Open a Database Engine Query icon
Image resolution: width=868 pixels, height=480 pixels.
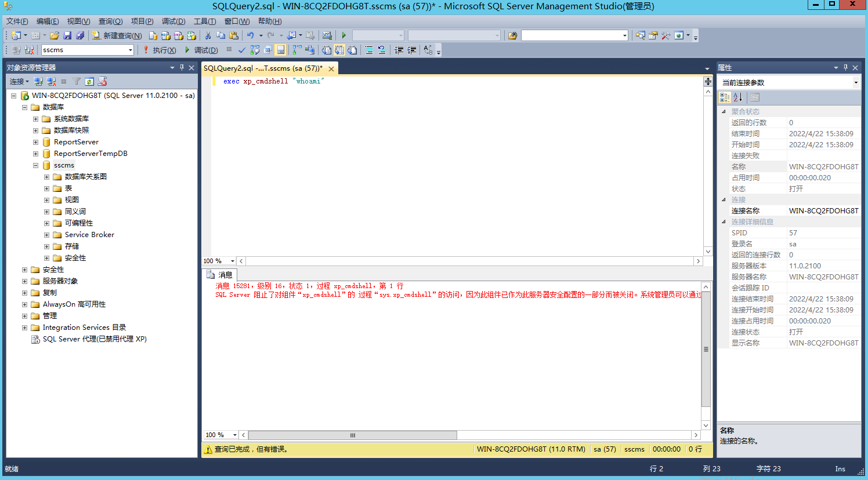click(x=153, y=35)
